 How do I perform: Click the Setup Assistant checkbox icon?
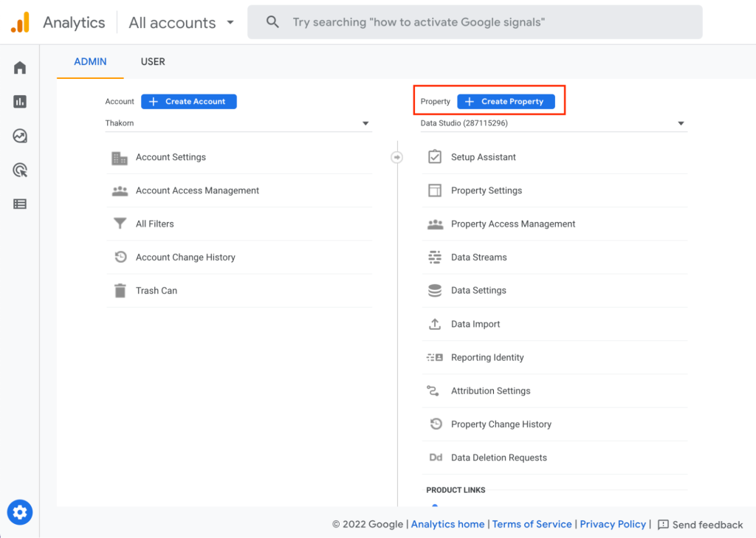(435, 156)
